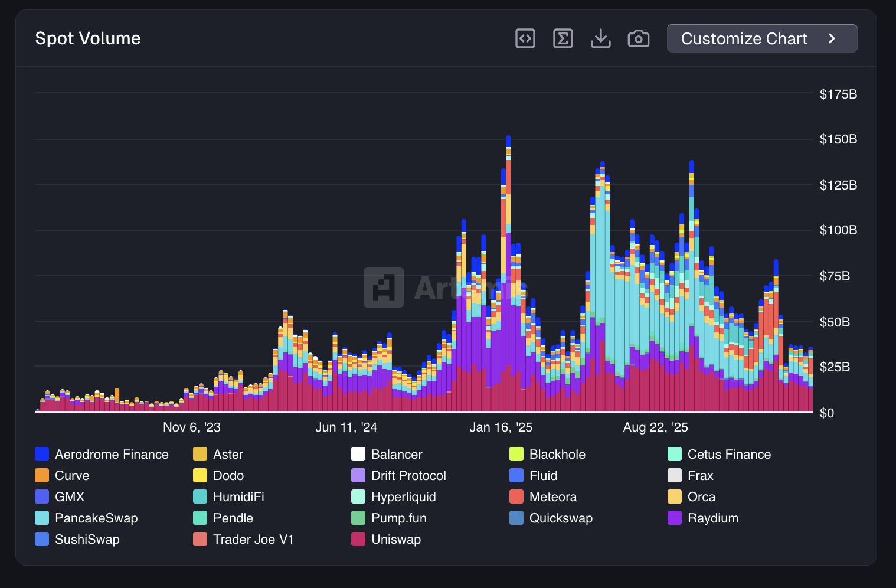Click the Aug 22, '25 date label
The width and height of the screenshot is (896, 588).
pyautogui.click(x=656, y=427)
